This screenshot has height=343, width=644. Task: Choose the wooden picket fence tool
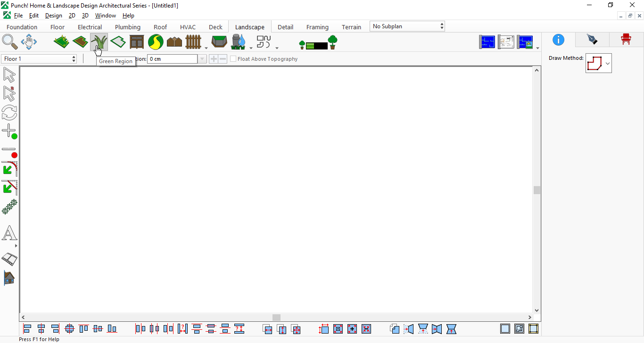[x=193, y=42]
